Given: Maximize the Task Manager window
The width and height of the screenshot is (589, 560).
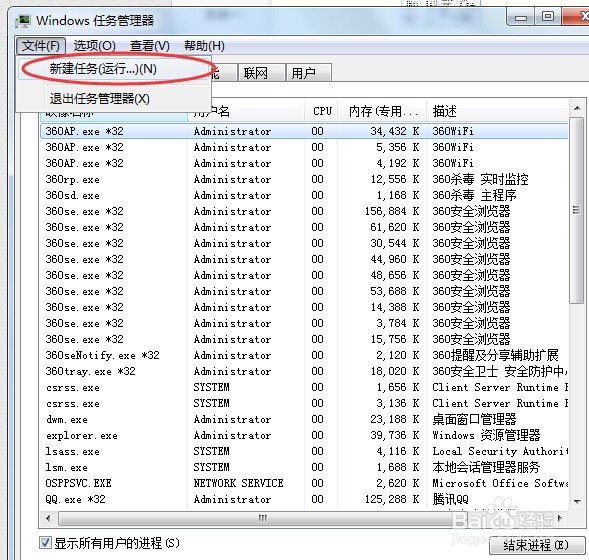Looking at the screenshot, I should tap(548, 17).
